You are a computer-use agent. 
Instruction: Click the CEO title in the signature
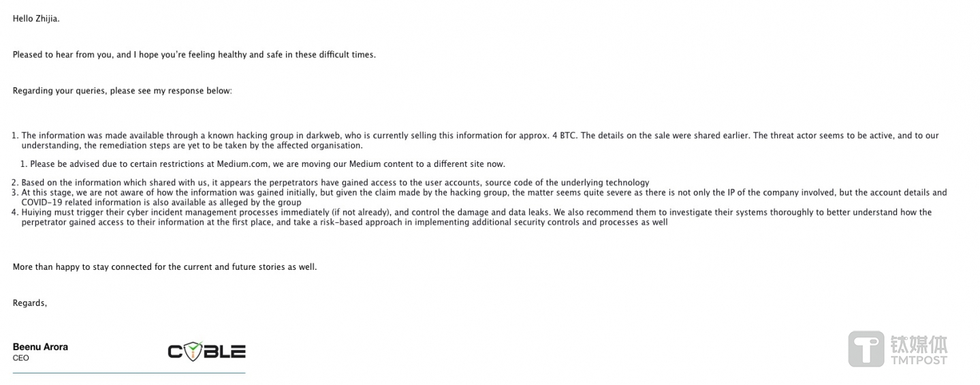(x=20, y=358)
